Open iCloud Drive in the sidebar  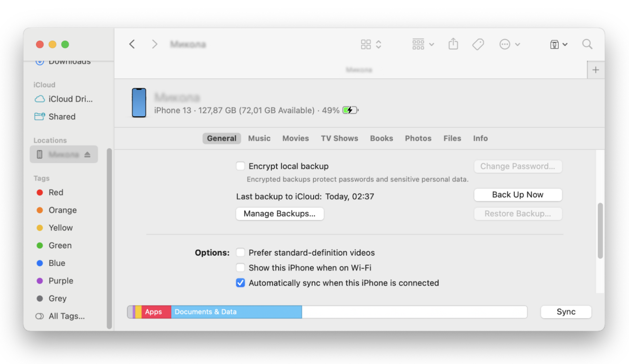tap(64, 99)
